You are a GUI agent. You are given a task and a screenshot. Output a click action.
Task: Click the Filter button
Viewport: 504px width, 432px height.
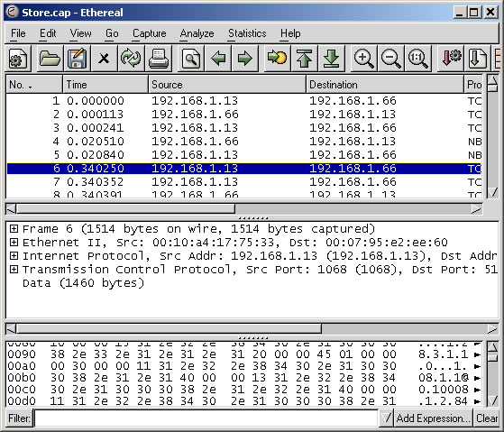19,418
